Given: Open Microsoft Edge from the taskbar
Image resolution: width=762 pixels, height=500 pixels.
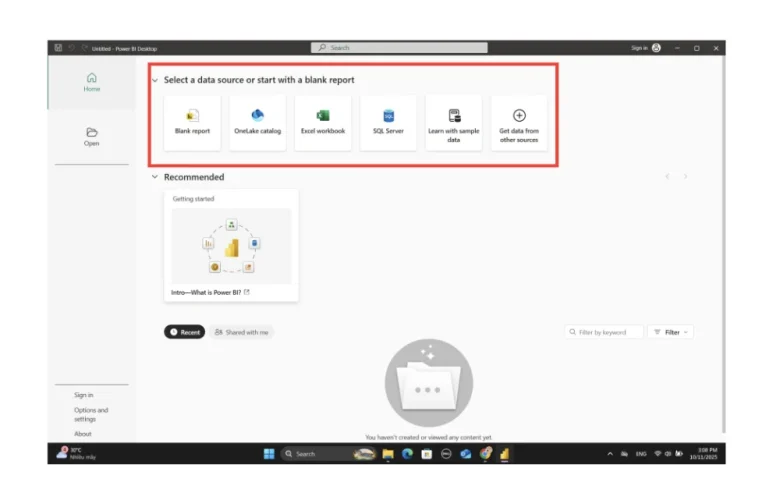Looking at the screenshot, I should (x=407, y=454).
